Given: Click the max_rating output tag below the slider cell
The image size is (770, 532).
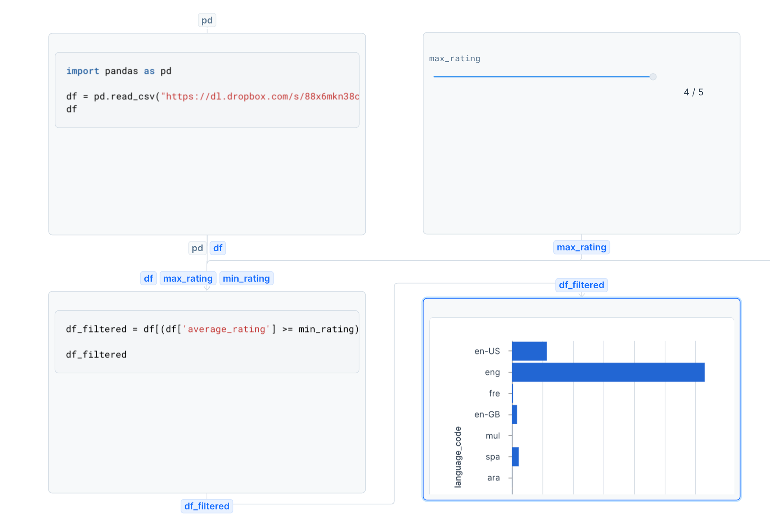Looking at the screenshot, I should coord(581,247).
